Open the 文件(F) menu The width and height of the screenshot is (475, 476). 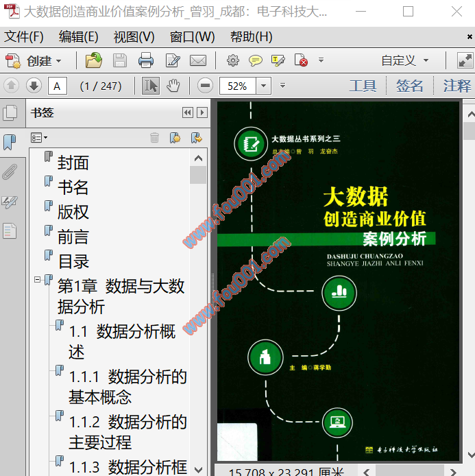(x=24, y=37)
